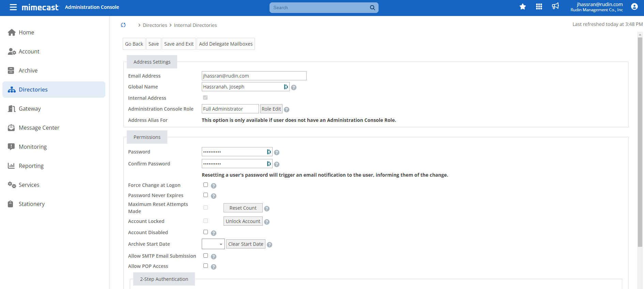The image size is (644, 289).
Task: Open the user profile avatar icon
Action: click(x=634, y=6)
